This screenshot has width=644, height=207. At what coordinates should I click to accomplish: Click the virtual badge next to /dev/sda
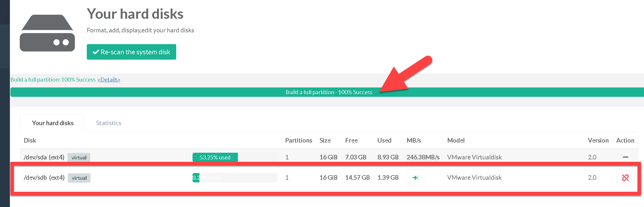point(79,158)
